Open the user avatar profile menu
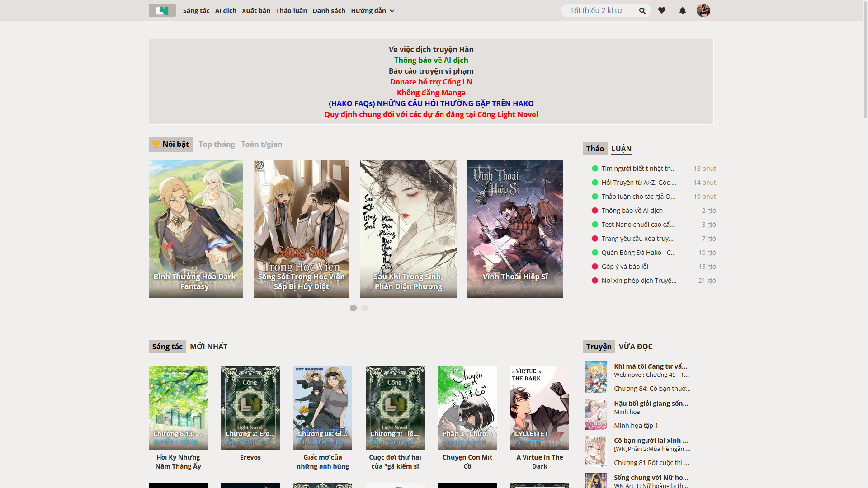Image resolution: width=868 pixels, height=488 pixels. [703, 10]
